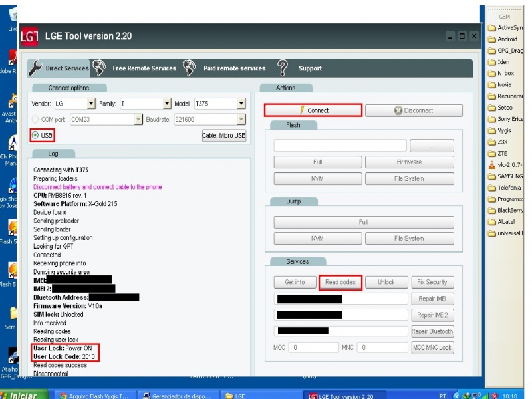The width and height of the screenshot is (532, 399).
Task: Click the Dump File System button
Action: point(409,239)
